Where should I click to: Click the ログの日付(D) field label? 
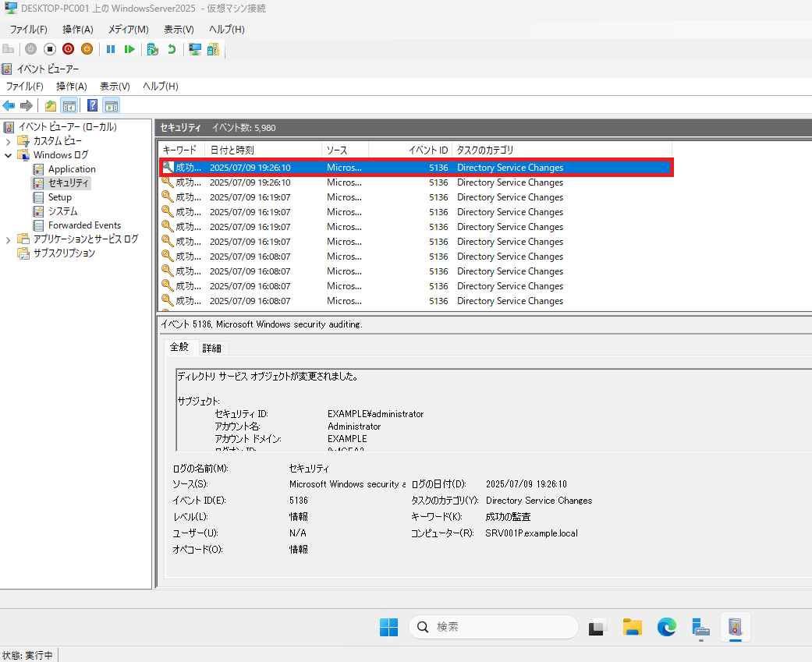pyautogui.click(x=438, y=484)
